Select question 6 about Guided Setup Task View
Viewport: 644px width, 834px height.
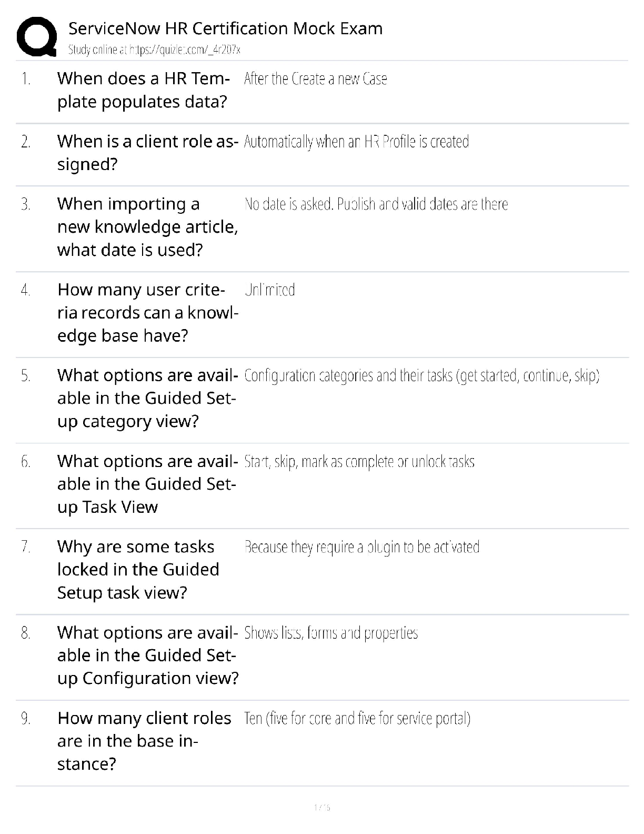(148, 484)
